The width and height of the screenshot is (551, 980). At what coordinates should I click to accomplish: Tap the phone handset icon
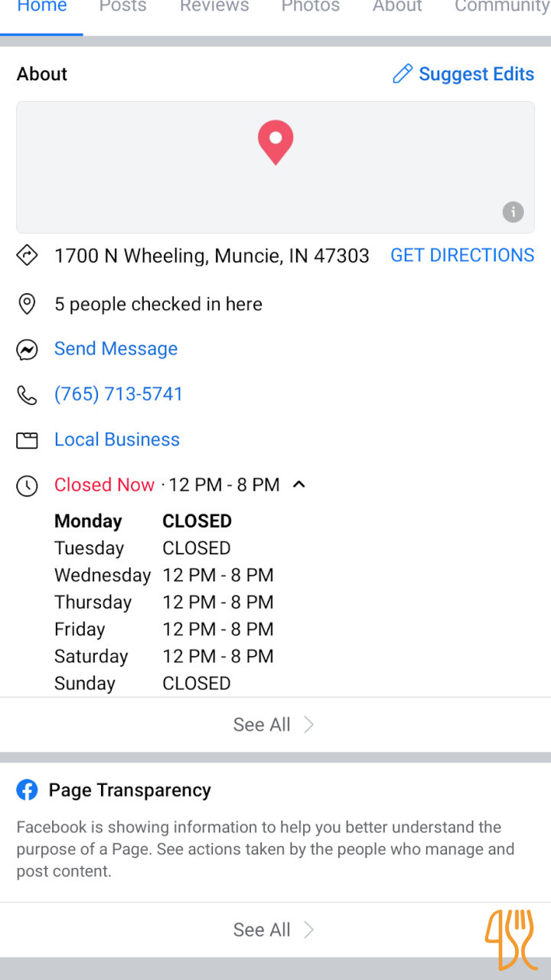(x=27, y=395)
